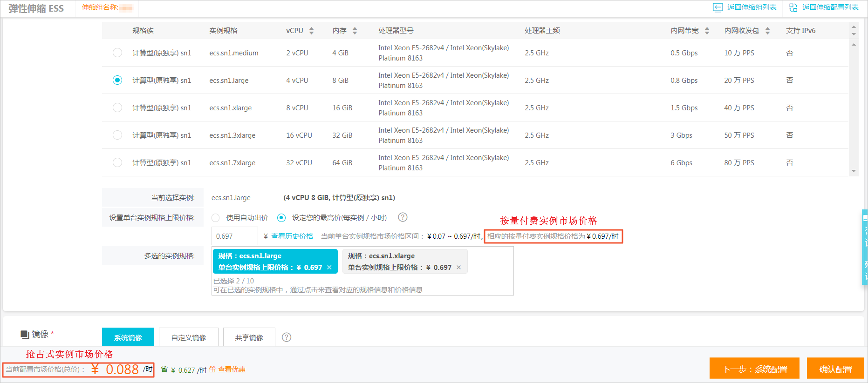Click table scrollbar down arrow

[x=854, y=171]
